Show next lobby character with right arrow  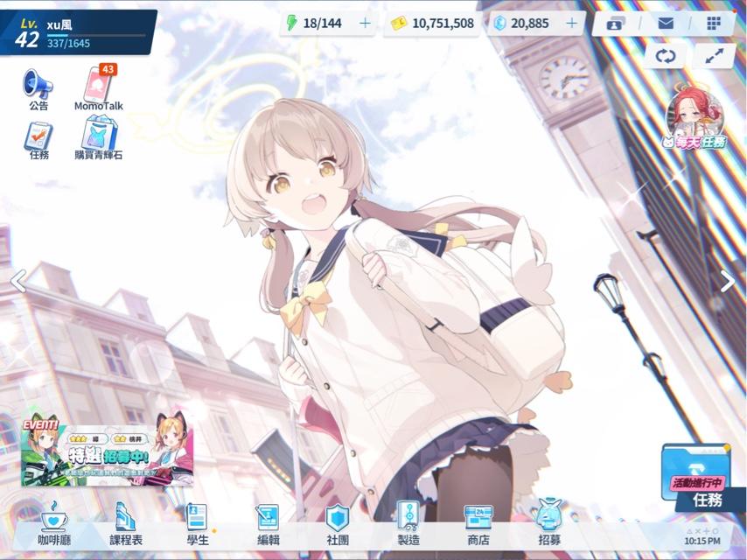click(x=727, y=281)
